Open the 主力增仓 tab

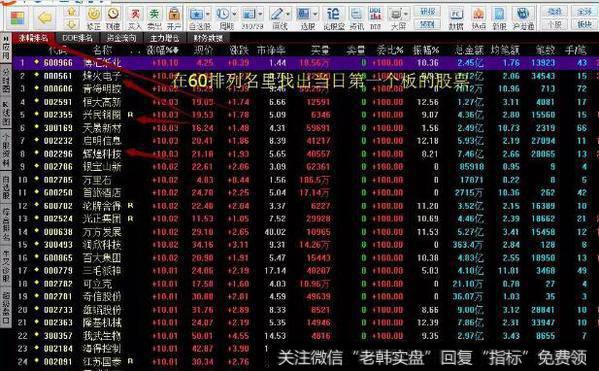[164, 38]
